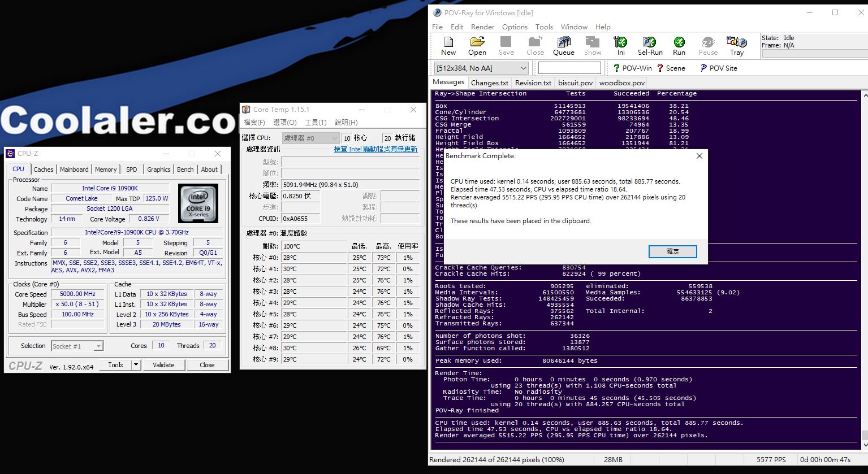
Task: Click the Validate button in CPU-Z
Action: tap(163, 365)
